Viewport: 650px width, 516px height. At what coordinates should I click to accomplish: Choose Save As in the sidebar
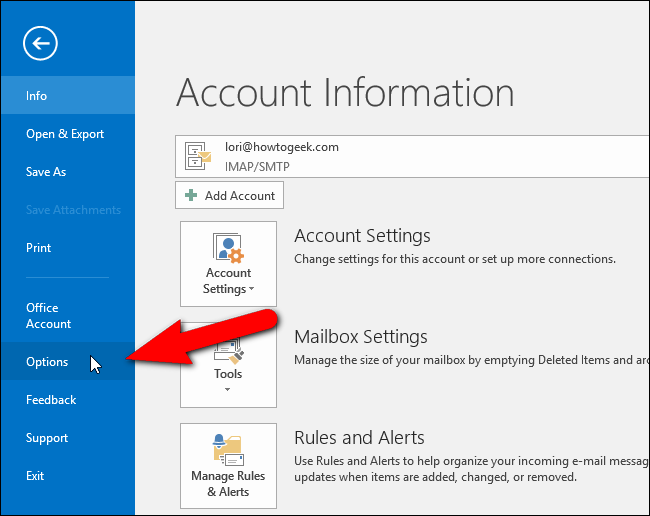(46, 172)
